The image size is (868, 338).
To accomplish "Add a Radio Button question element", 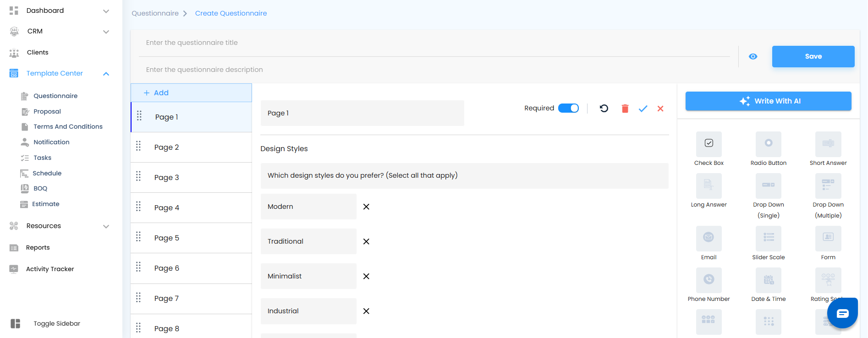I will click(x=768, y=144).
